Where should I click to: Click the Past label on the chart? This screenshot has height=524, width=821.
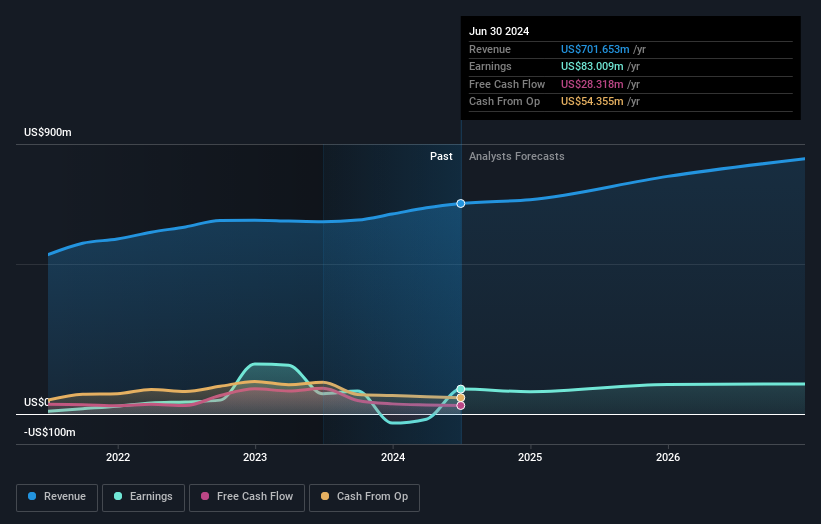tap(441, 157)
